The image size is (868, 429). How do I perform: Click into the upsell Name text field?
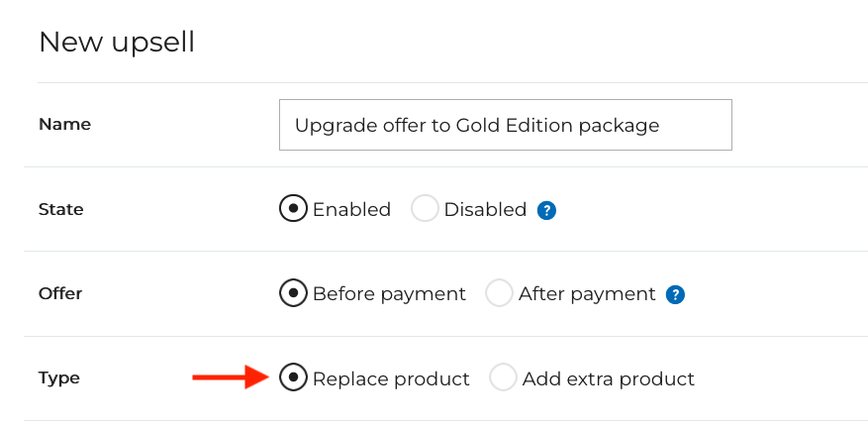click(x=505, y=125)
